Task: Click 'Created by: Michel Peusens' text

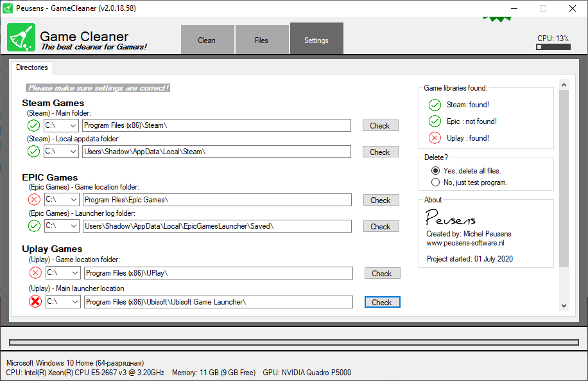Action: pos(469,234)
